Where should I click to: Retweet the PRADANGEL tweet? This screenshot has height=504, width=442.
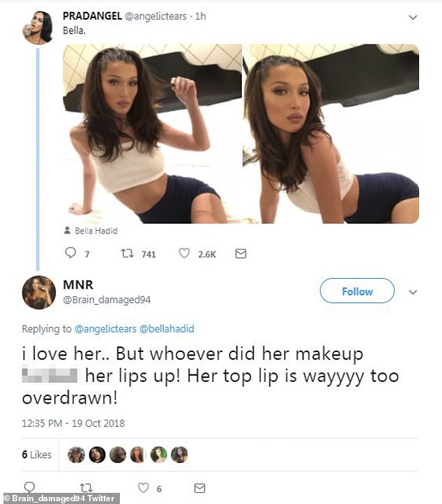[127, 254]
